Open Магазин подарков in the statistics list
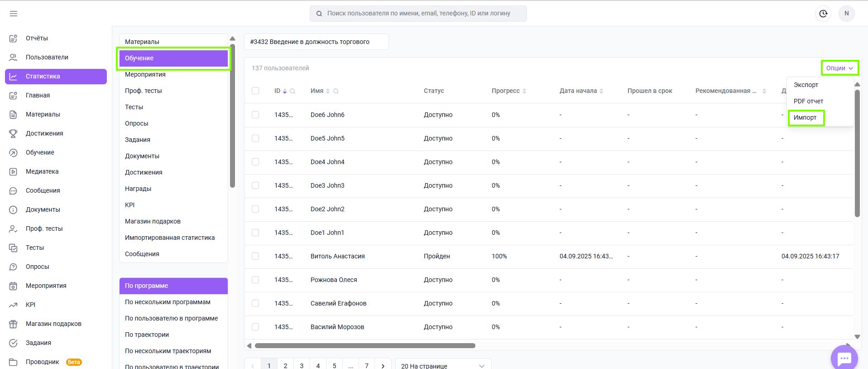 click(174, 221)
